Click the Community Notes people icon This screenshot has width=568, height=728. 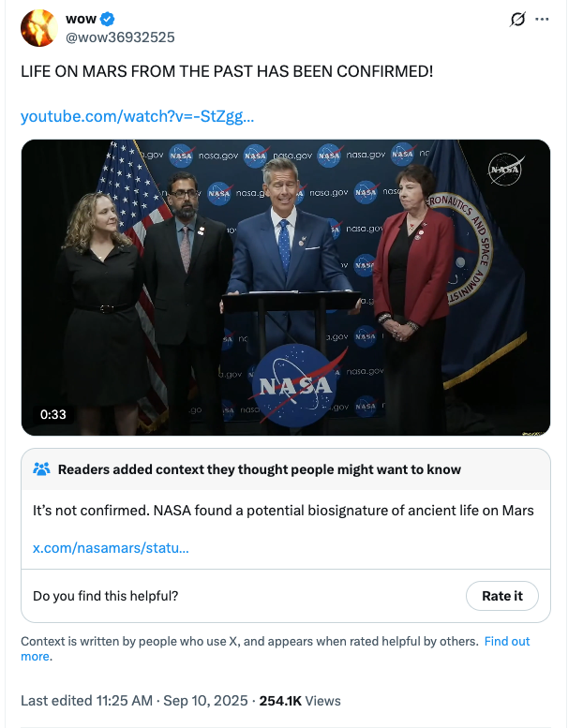point(41,469)
